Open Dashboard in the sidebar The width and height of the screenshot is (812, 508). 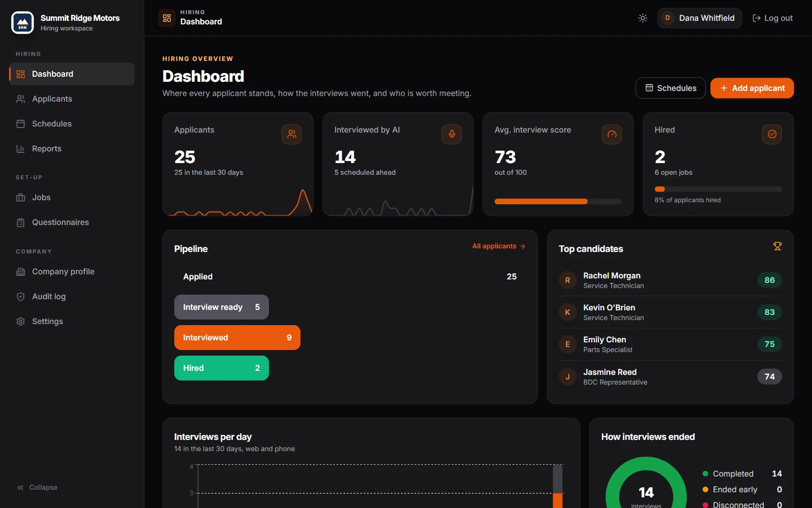[72, 74]
